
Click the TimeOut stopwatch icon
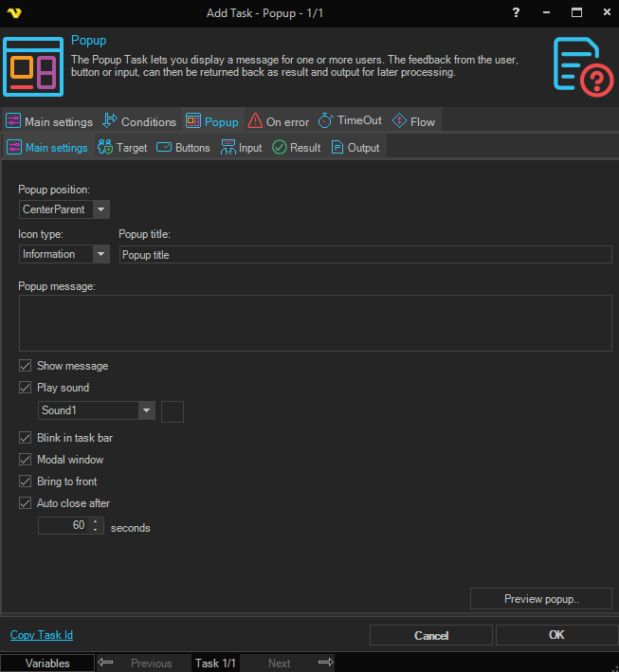[x=326, y=121]
